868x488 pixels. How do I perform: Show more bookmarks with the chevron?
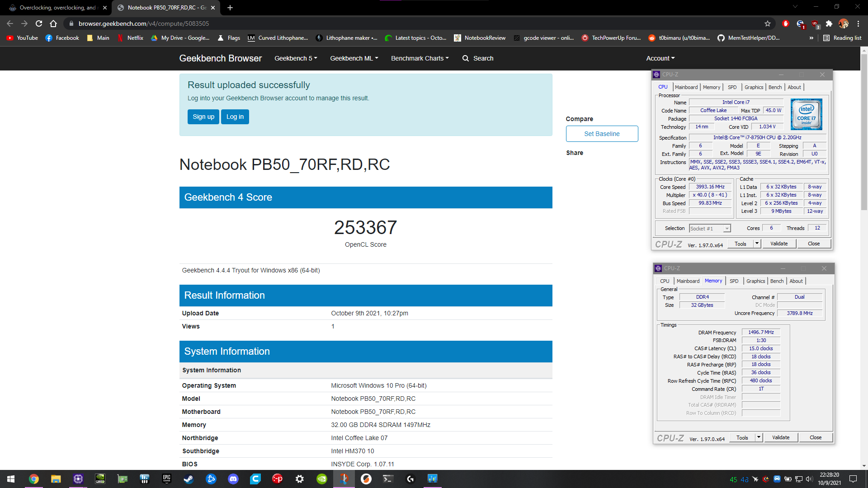pyautogui.click(x=811, y=38)
